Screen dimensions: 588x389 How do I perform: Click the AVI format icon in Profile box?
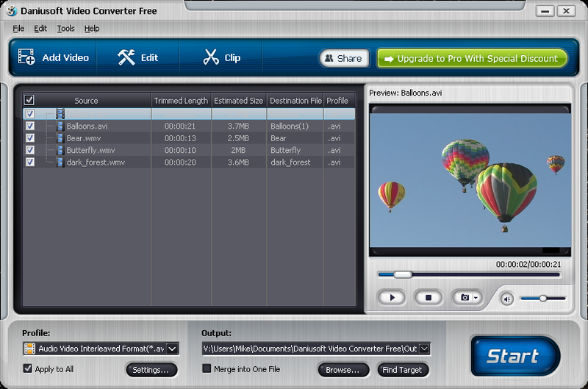pos(29,349)
